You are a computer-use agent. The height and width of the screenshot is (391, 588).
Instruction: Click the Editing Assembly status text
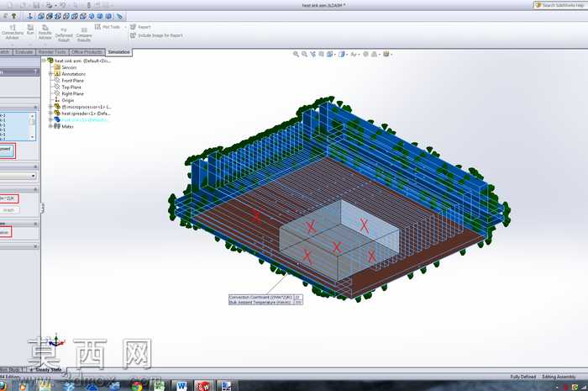[559, 377]
